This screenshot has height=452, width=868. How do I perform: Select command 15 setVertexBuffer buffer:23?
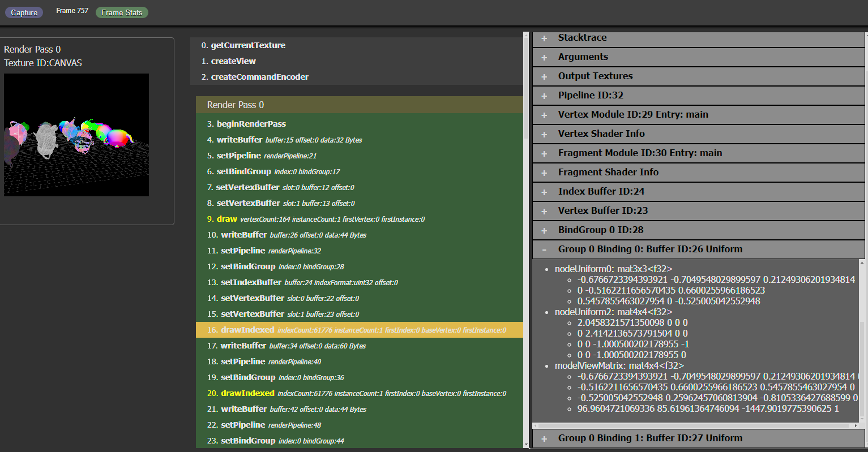point(360,314)
